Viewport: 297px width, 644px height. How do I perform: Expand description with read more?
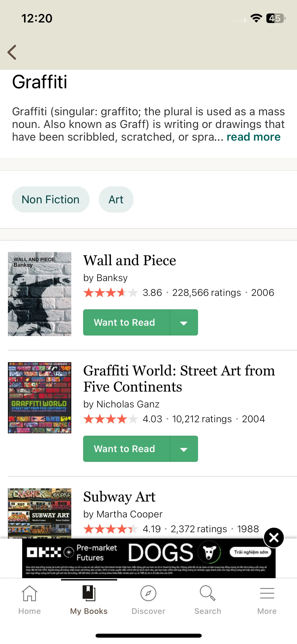tap(253, 137)
